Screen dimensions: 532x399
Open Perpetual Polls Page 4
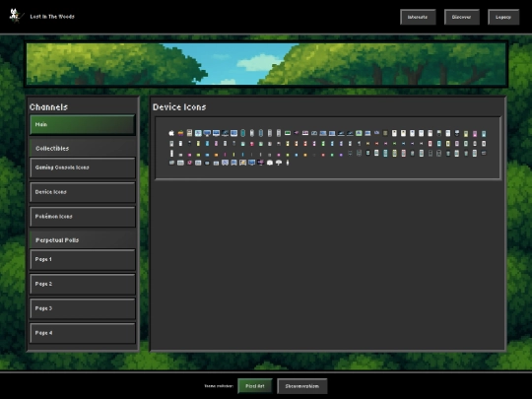click(83, 333)
